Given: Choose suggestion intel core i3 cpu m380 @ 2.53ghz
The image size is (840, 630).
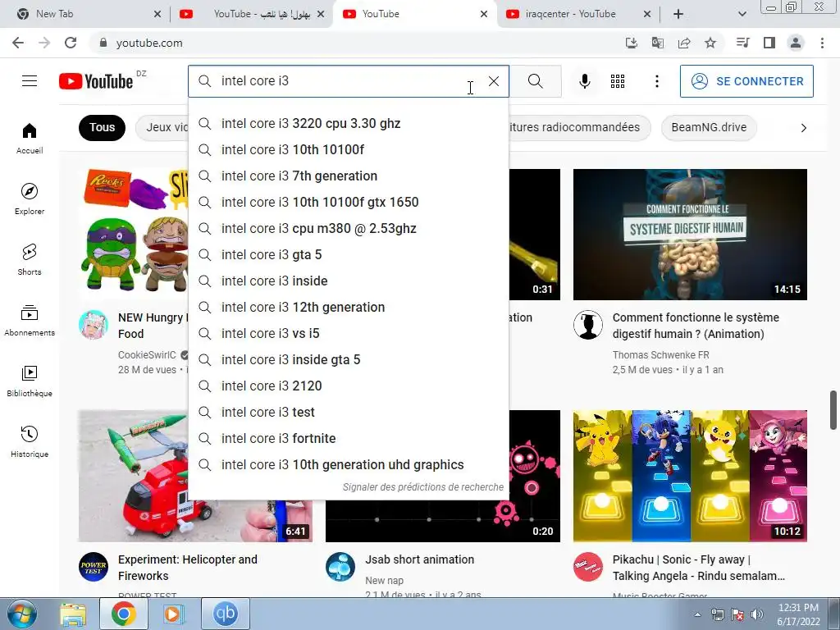Looking at the screenshot, I should (x=348, y=228).
